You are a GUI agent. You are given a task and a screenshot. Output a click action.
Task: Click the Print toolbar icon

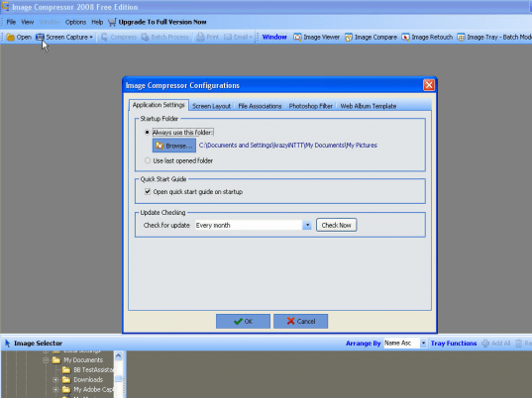coord(200,37)
